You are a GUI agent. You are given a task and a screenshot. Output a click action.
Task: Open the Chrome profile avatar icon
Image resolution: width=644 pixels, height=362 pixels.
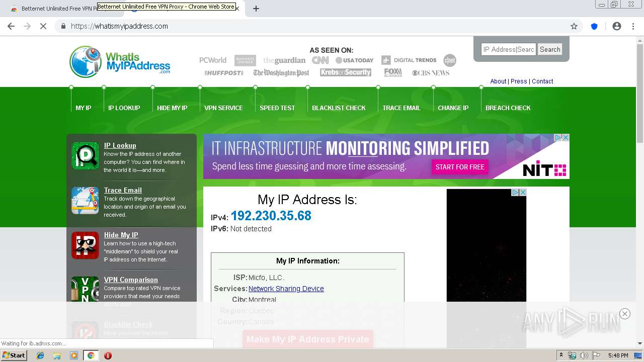click(617, 26)
